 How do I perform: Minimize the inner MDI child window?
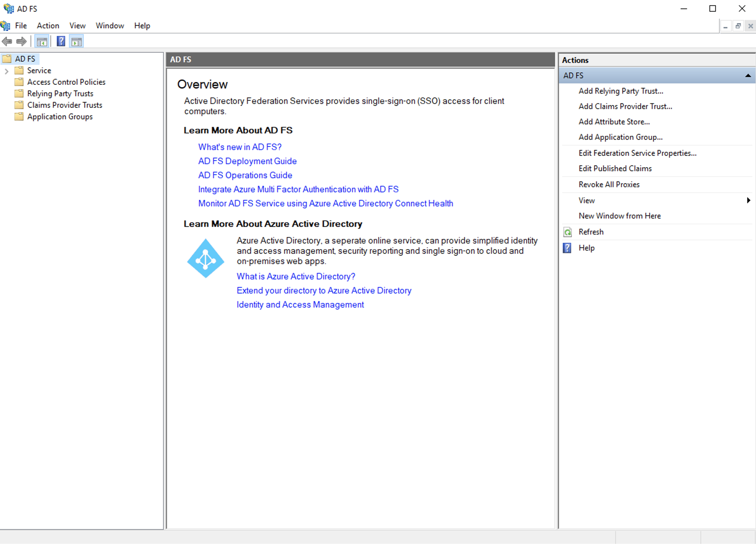pyautogui.click(x=725, y=26)
